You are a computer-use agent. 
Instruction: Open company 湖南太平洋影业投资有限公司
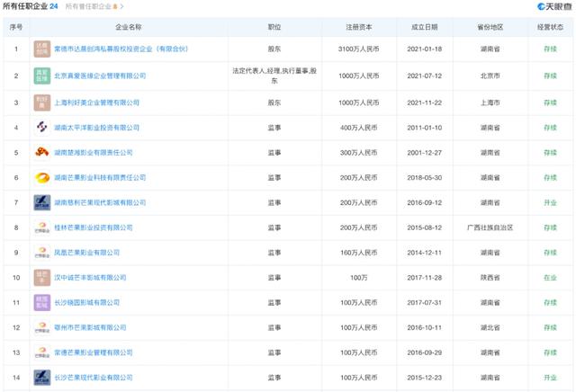(96, 128)
